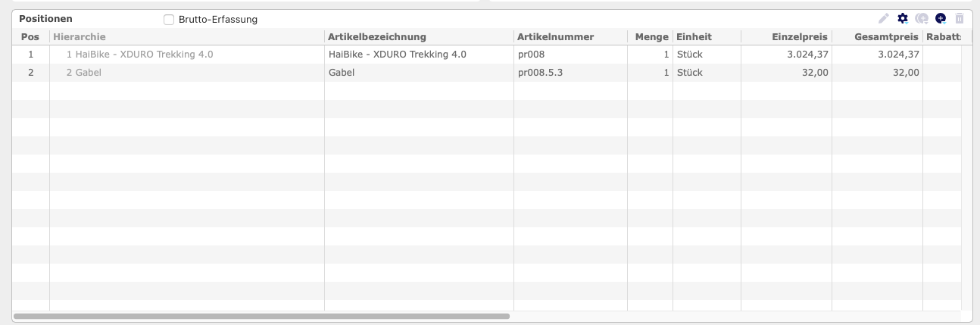Click the Menge column header
Screen dimensions: 980x325
pyautogui.click(x=650, y=36)
